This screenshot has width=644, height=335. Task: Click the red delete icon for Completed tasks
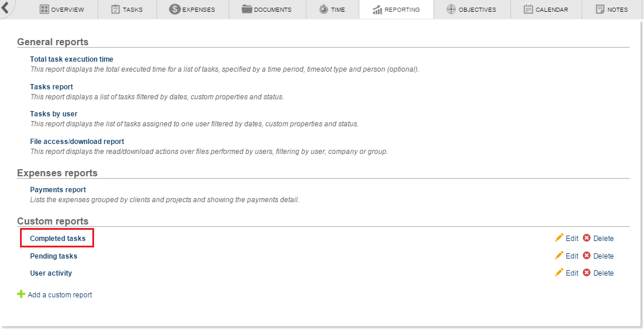[x=586, y=238]
